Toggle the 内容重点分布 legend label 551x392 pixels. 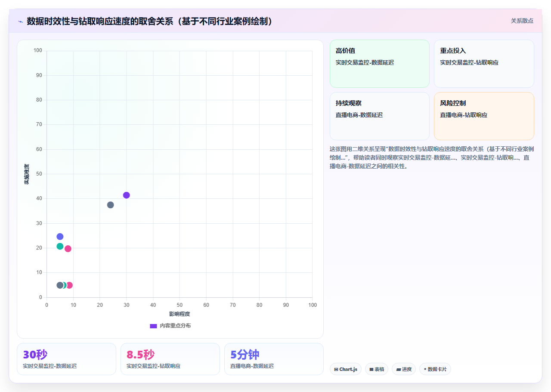[175, 326]
